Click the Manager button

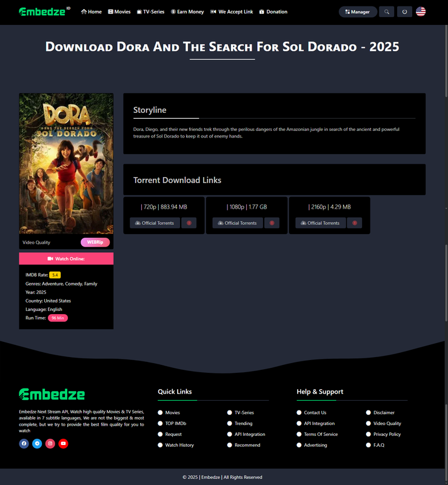358,12
